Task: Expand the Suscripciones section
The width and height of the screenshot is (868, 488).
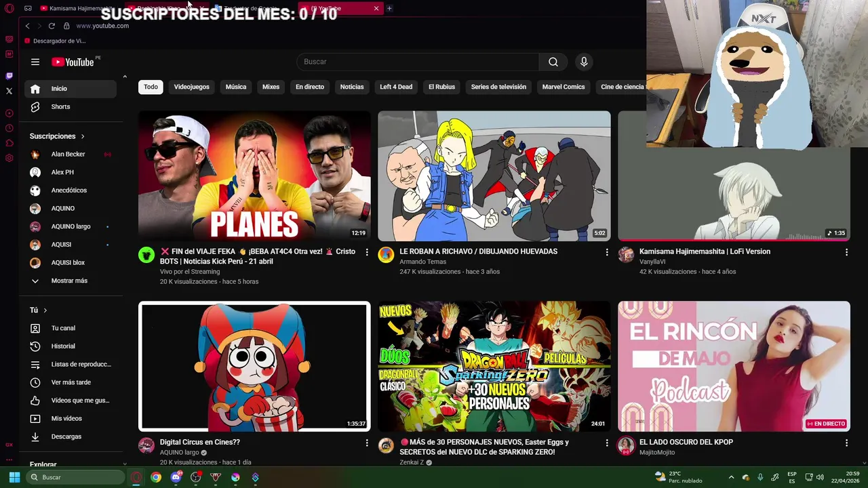Action: 58,136
